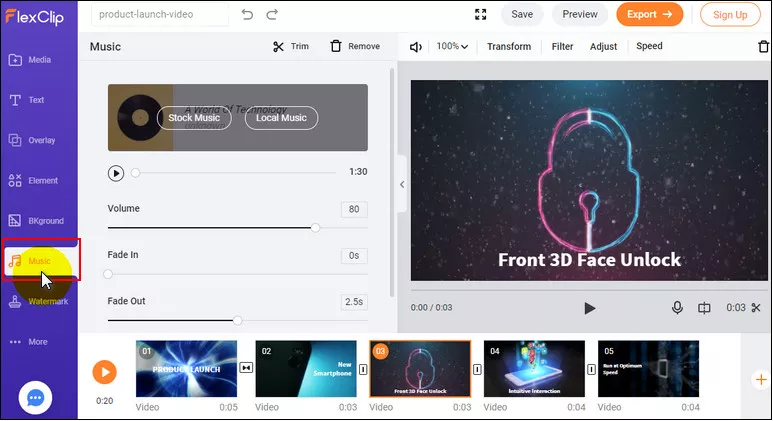The height and width of the screenshot is (421, 773).
Task: Click the Volume slider handle
Action: 316,228
